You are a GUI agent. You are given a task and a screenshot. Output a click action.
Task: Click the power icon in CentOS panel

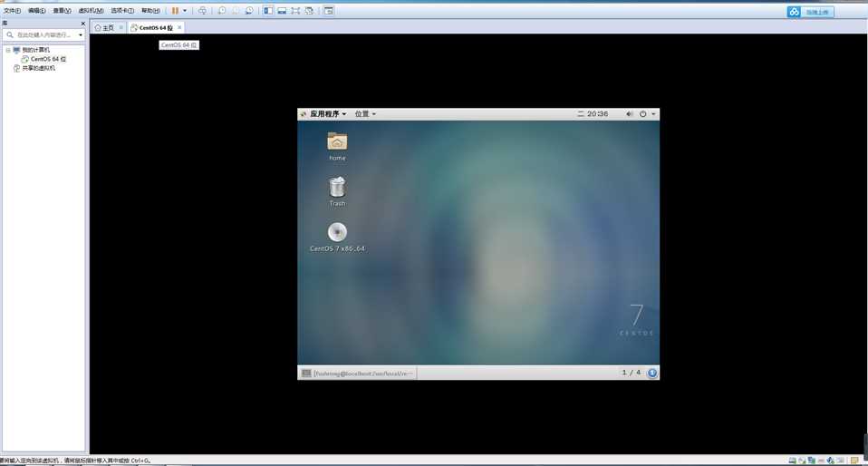click(x=642, y=113)
